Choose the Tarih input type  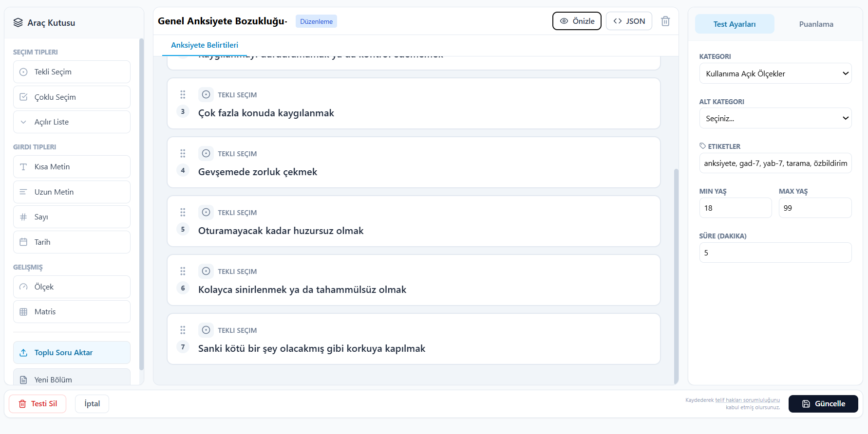pos(72,242)
